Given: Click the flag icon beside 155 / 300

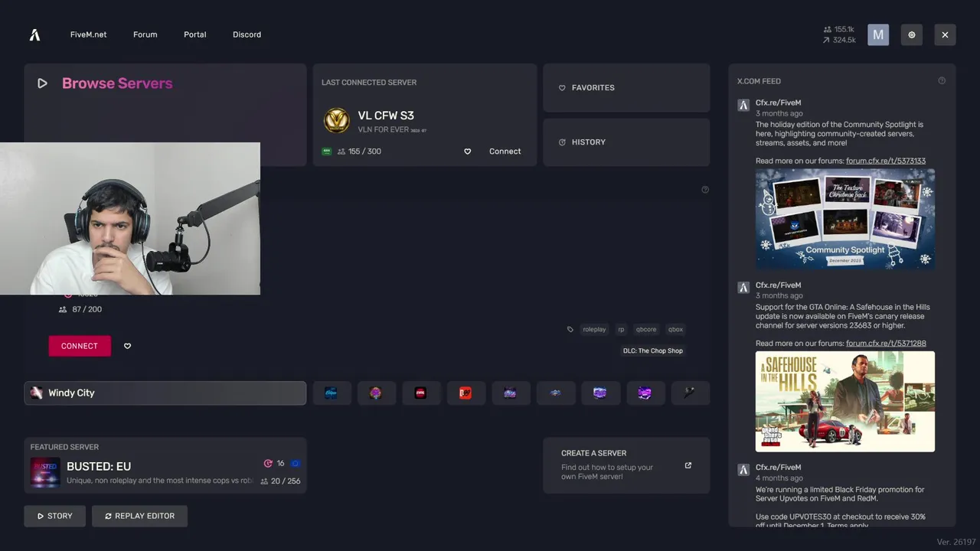Looking at the screenshot, I should click(x=327, y=152).
